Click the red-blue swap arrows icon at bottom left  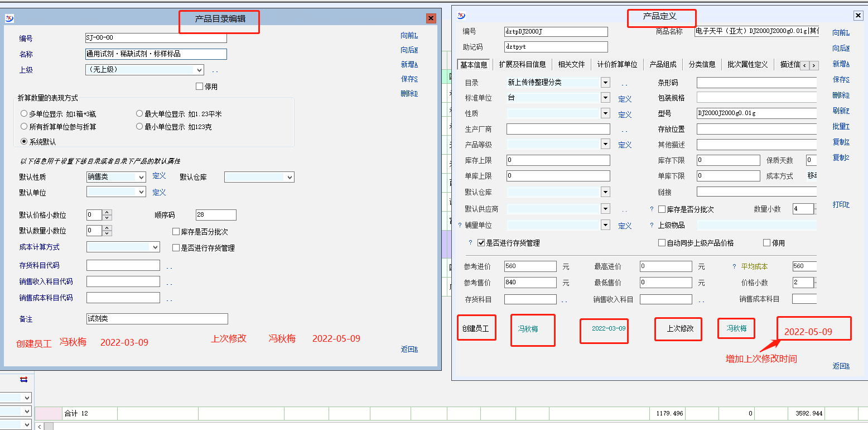click(x=23, y=380)
